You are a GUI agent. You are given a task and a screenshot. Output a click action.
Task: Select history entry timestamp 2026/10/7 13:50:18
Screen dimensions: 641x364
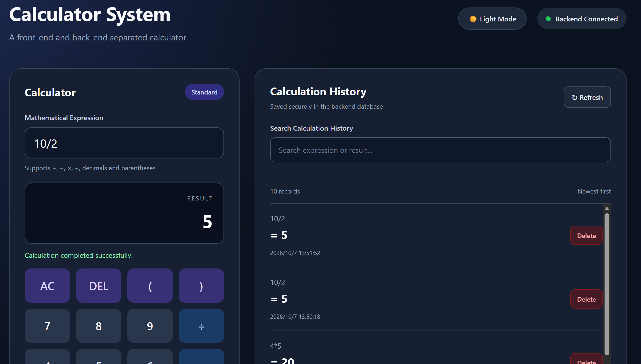pos(295,317)
